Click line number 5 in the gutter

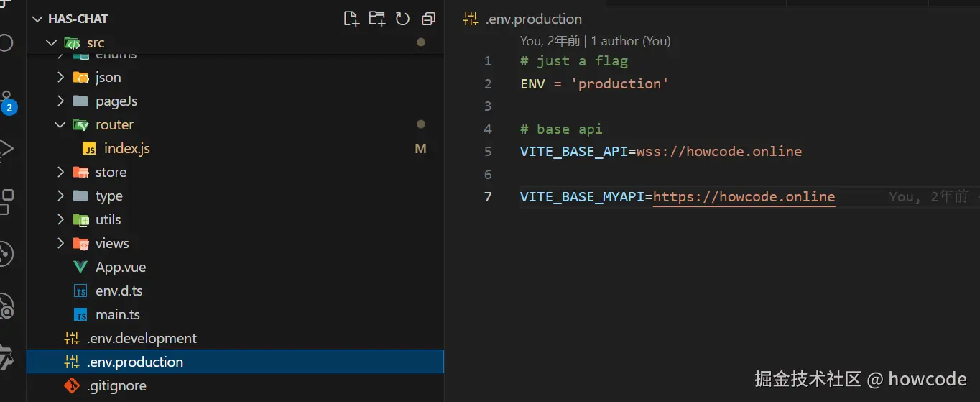point(489,152)
